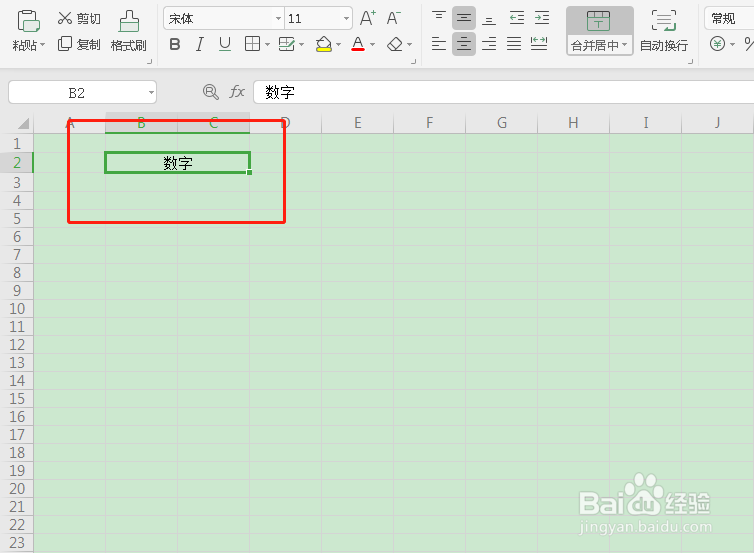Select column F header
754x553 pixels.
pos(429,123)
